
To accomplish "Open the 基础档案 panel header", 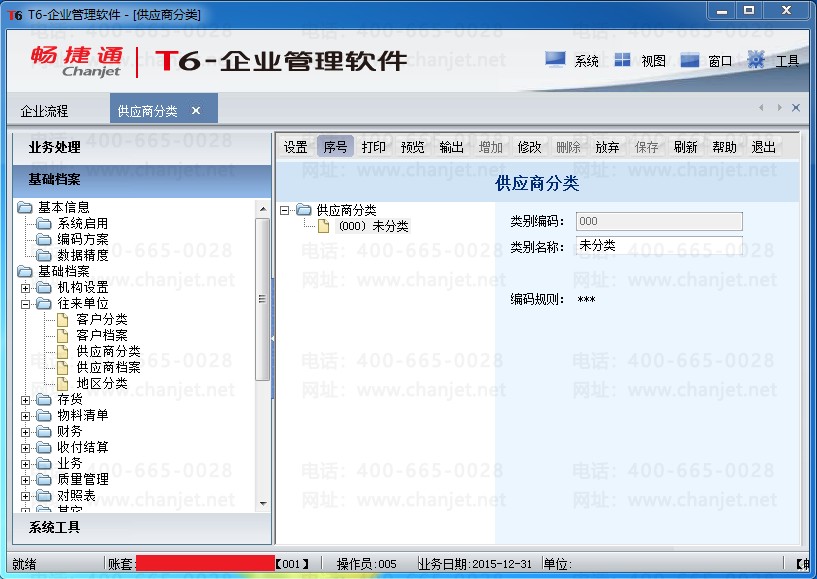I will tap(142, 180).
